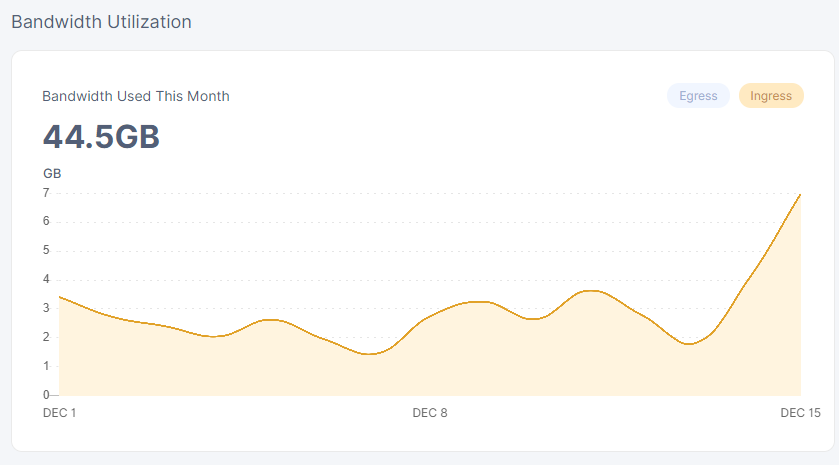Click the Bandwidth Utilization heading
The width and height of the screenshot is (839, 465).
tap(101, 21)
